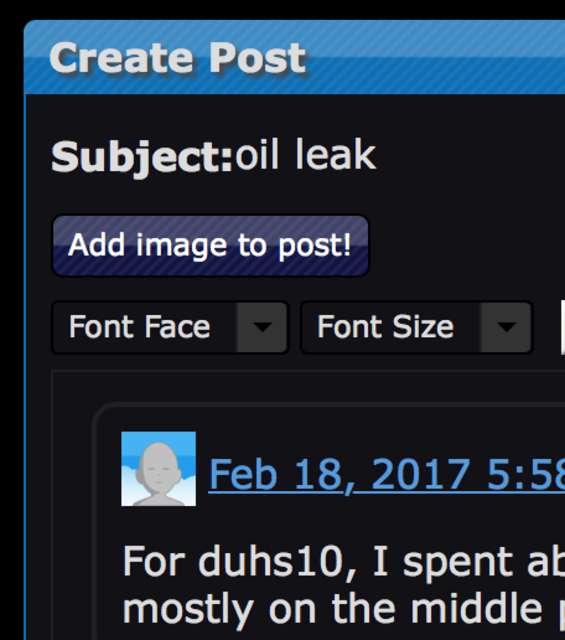Click the subject text 'oil leak'

click(305, 155)
